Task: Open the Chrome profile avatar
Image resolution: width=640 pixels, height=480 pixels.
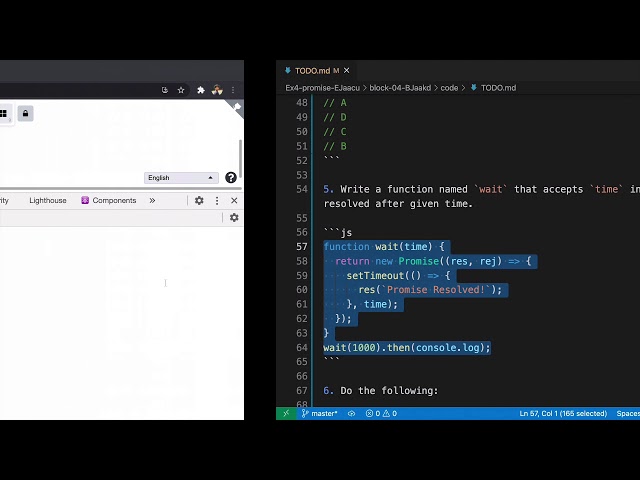Action: click(x=217, y=90)
